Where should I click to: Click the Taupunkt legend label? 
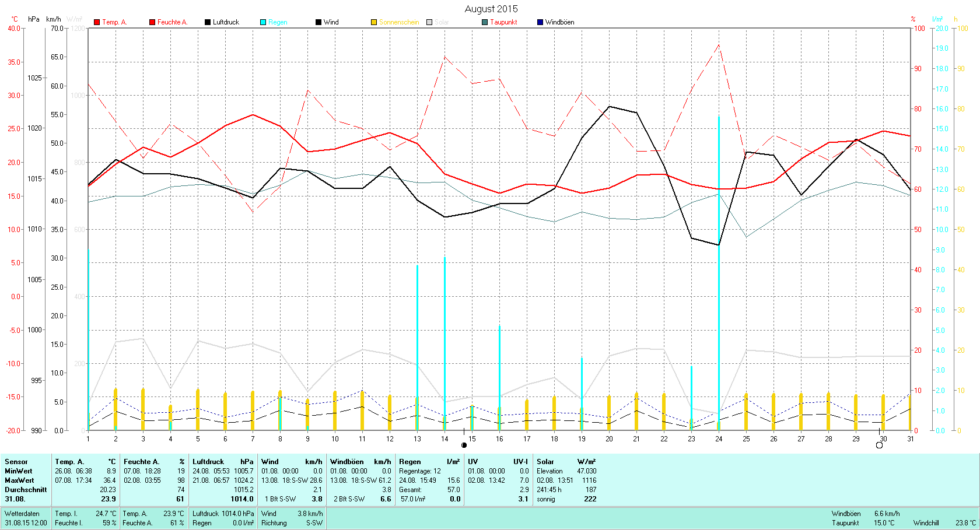(x=503, y=22)
